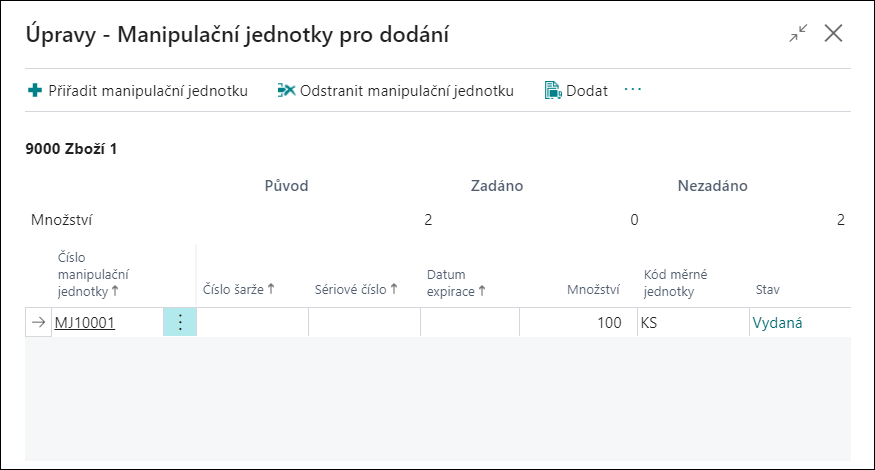This screenshot has width=875, height=470.
Task: Click the empty Číslo šarže cell
Action: pos(252,322)
